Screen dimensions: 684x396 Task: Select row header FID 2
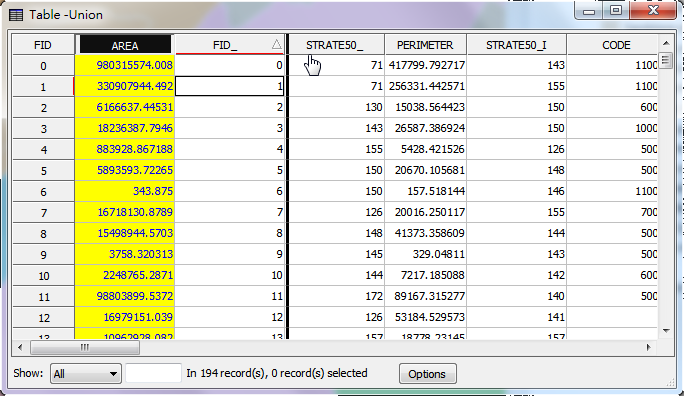point(43,108)
